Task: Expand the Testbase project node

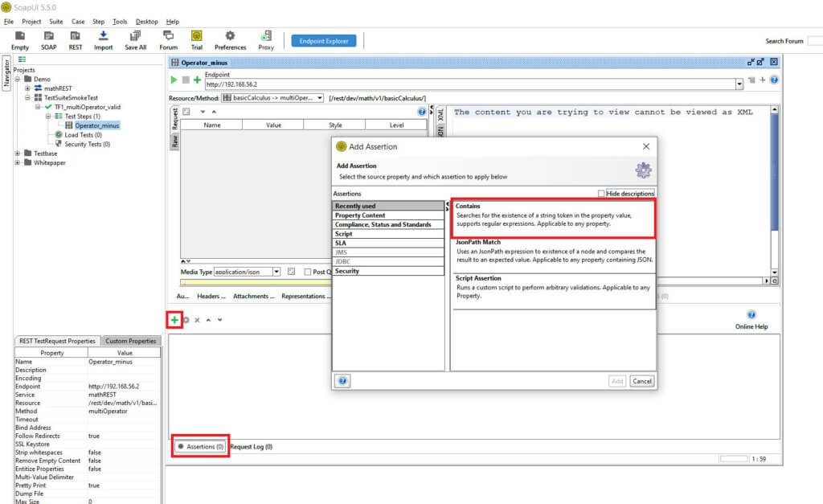Action: point(18,153)
